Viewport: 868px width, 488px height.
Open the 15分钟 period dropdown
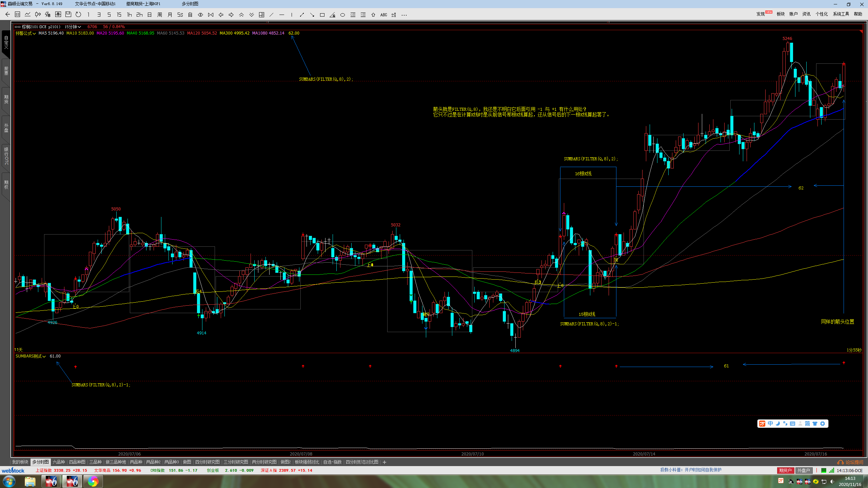tap(73, 27)
